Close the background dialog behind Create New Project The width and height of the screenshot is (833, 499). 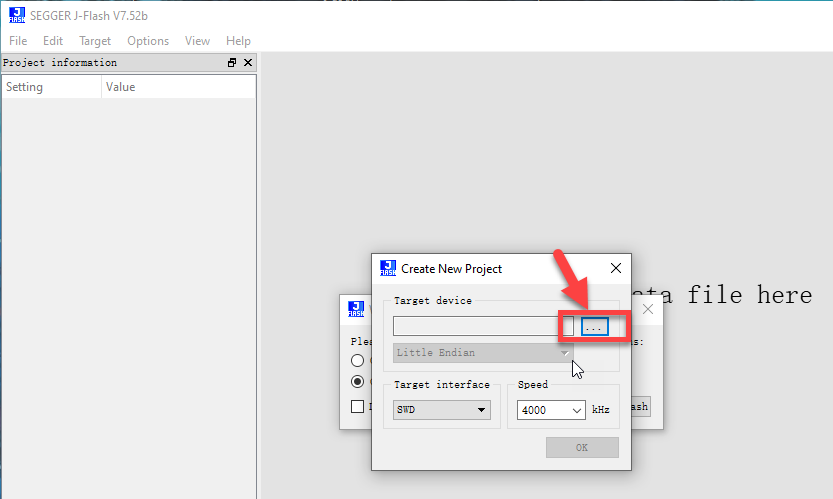tap(648, 309)
